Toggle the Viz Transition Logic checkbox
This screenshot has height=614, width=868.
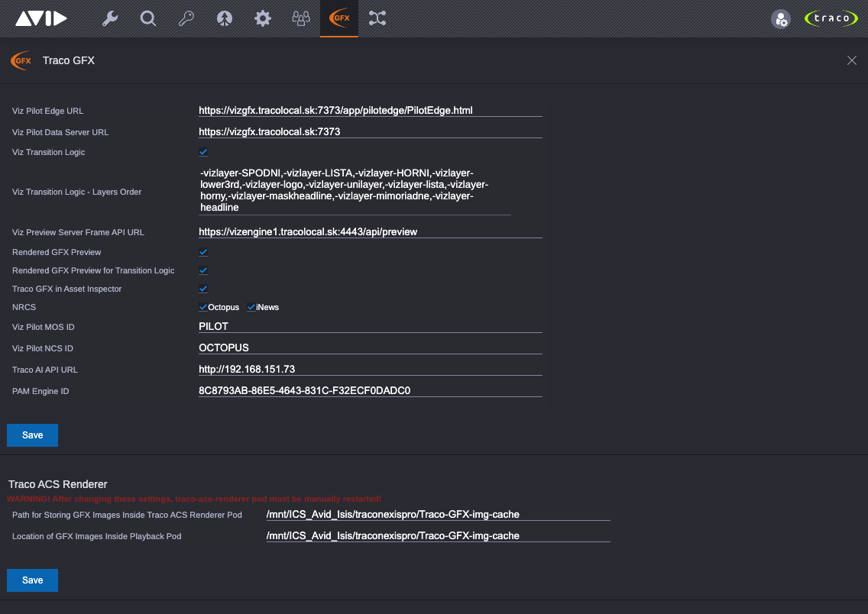(x=203, y=152)
